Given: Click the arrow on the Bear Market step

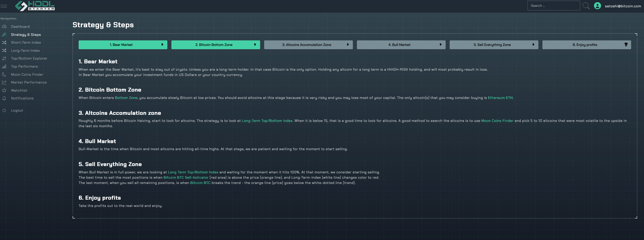Looking at the screenshot, I should 162,44.
